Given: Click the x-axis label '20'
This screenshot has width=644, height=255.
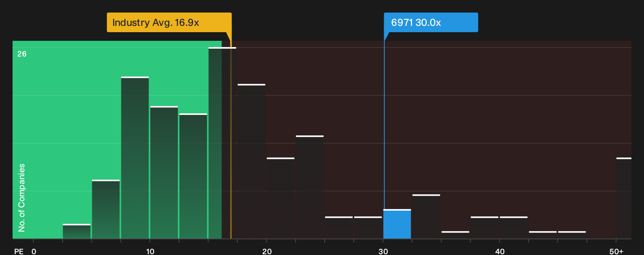Looking at the screenshot, I should [x=267, y=251].
